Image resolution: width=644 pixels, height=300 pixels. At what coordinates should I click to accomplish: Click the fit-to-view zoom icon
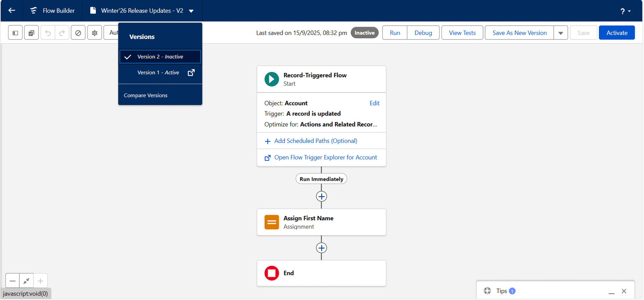26,281
